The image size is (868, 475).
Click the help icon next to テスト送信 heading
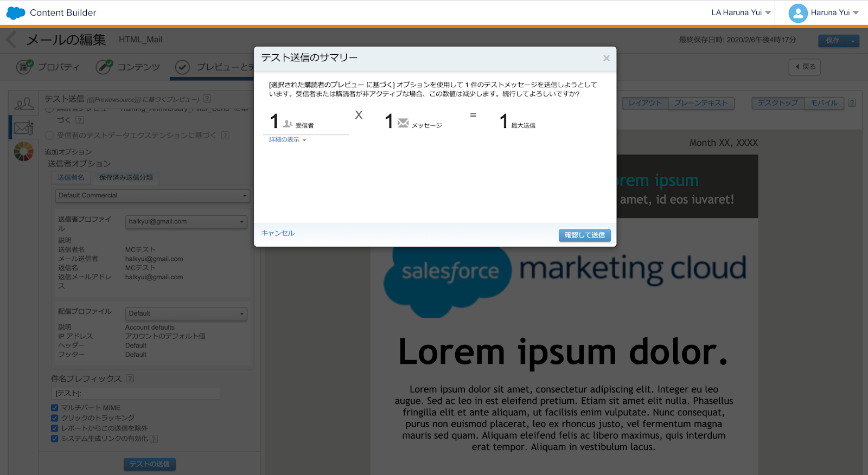[x=207, y=99]
